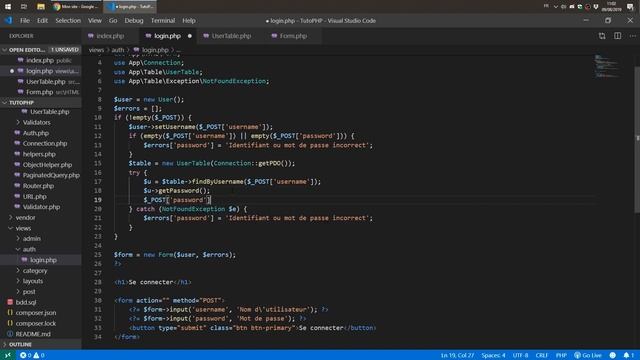Select login.php in Open Editors list
The width and height of the screenshot is (640, 360).
coord(41,71)
